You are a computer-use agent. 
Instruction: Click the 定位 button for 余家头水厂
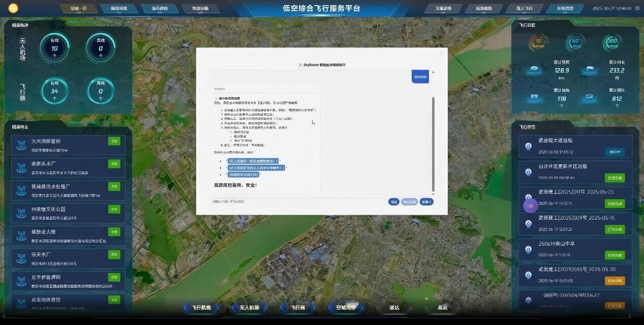tap(114, 164)
